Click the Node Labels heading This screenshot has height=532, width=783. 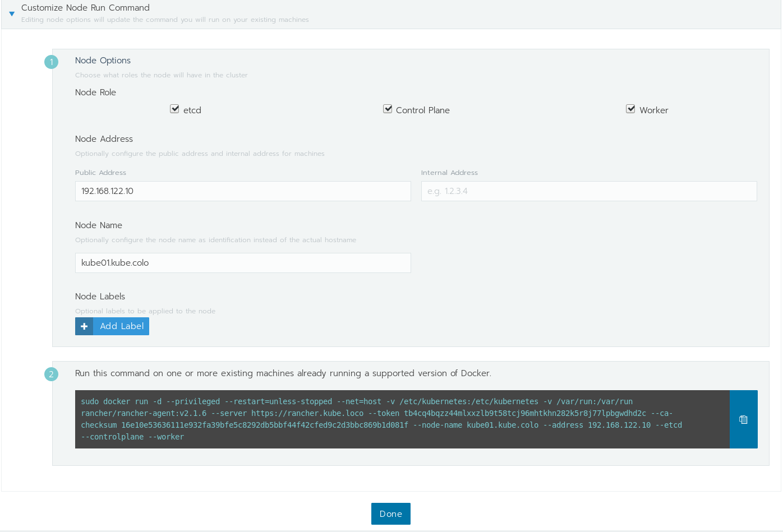pos(100,297)
